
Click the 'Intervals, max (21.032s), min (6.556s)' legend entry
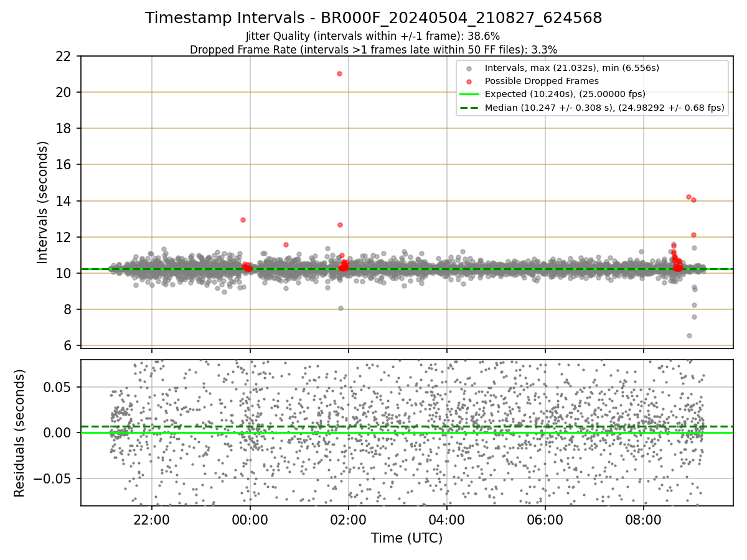pos(572,67)
